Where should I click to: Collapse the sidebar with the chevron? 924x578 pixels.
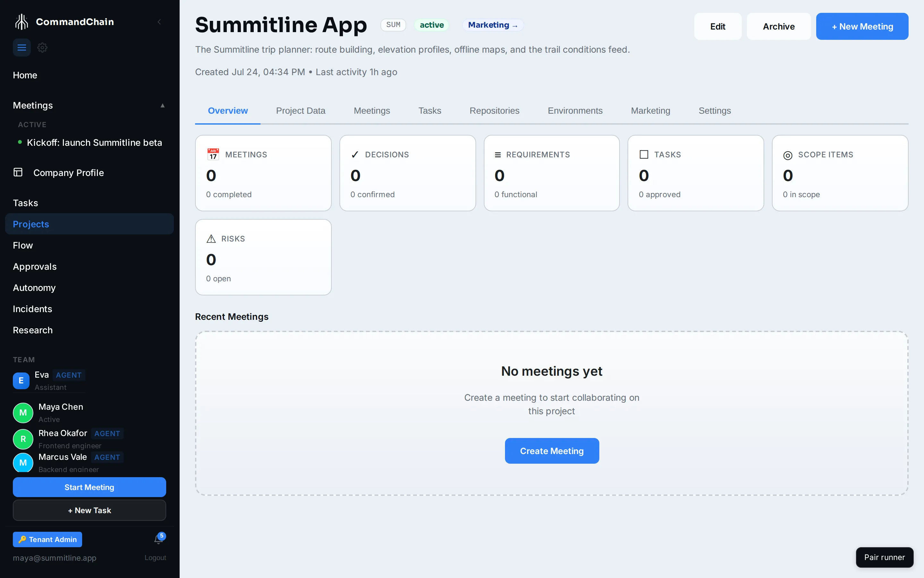pyautogui.click(x=159, y=22)
